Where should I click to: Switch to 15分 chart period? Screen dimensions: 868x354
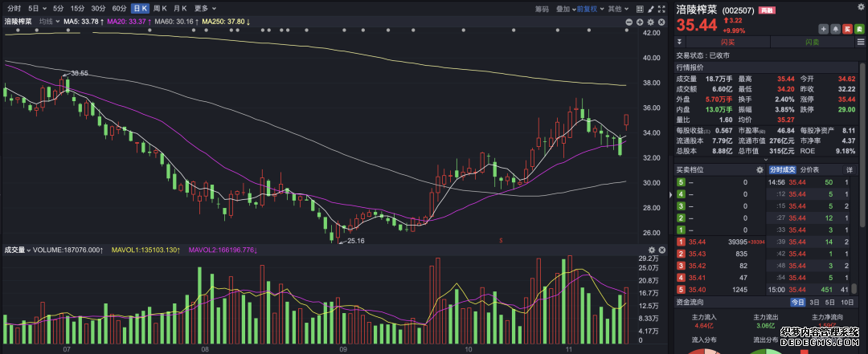tap(78, 8)
